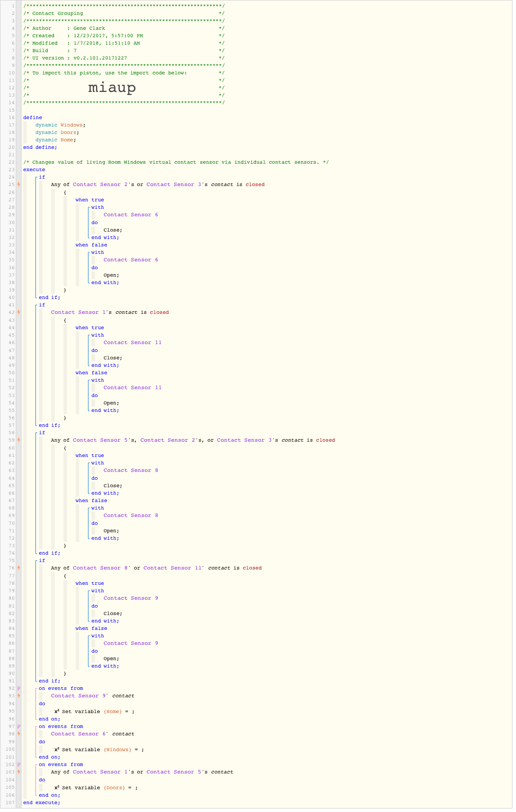This screenshot has height=812, width=516.
Task: Open event source 'Any of Contact Sensor 1's or Contact Sensor 5's'
Action: (142, 772)
